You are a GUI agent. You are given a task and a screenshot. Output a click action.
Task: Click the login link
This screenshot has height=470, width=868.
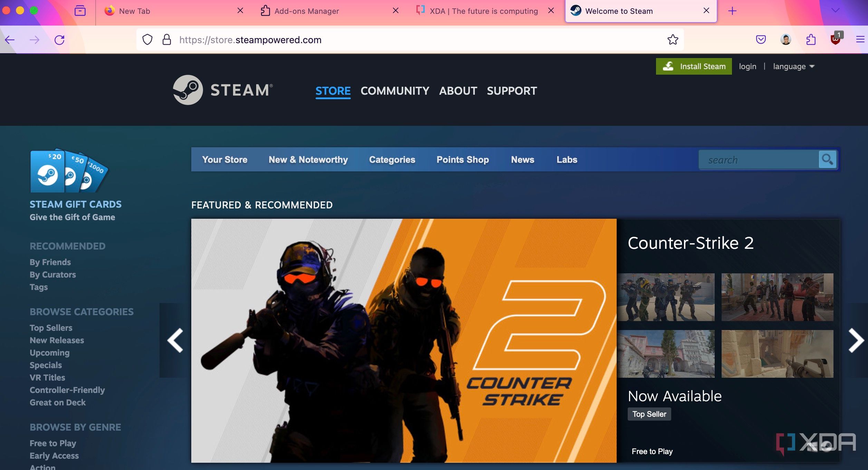click(748, 66)
